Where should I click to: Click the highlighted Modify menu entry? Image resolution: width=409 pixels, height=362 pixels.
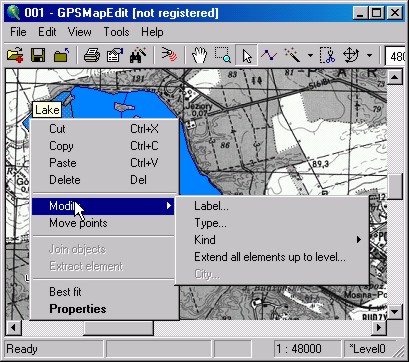click(103, 206)
